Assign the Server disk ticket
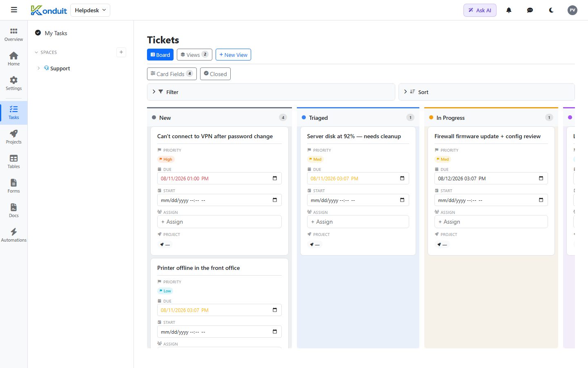The image size is (588, 368). (x=358, y=222)
